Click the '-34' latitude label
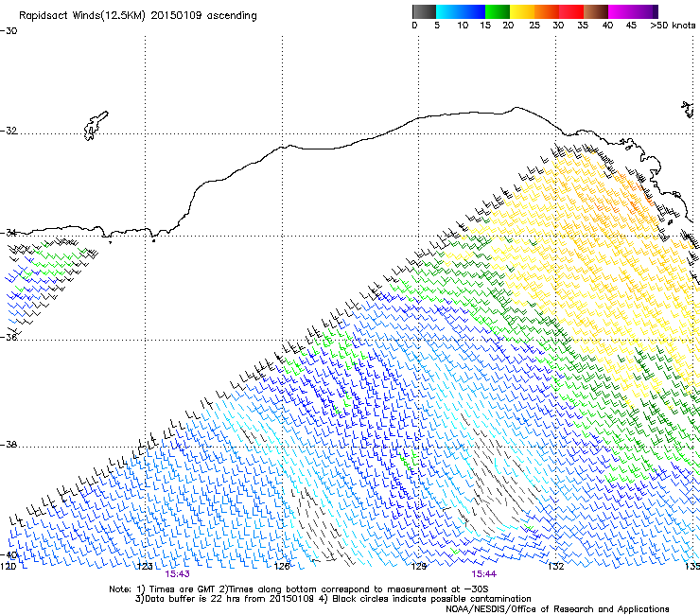 pos(9,233)
